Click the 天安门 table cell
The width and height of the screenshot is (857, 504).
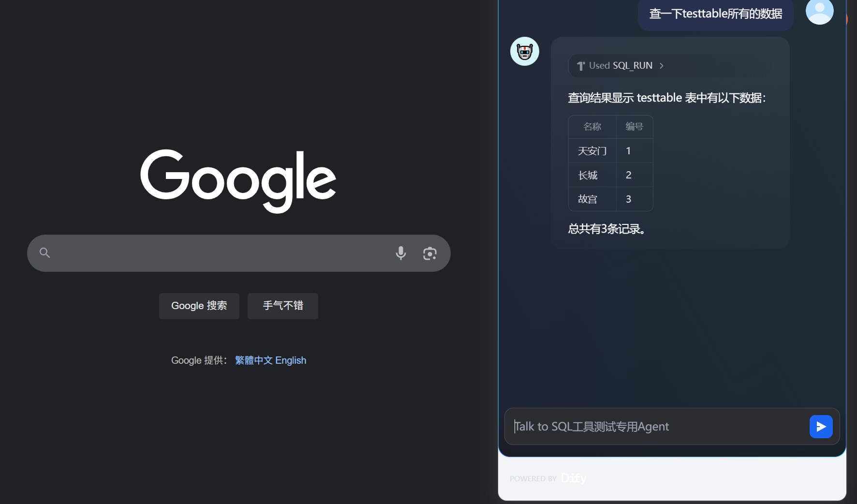(x=592, y=151)
